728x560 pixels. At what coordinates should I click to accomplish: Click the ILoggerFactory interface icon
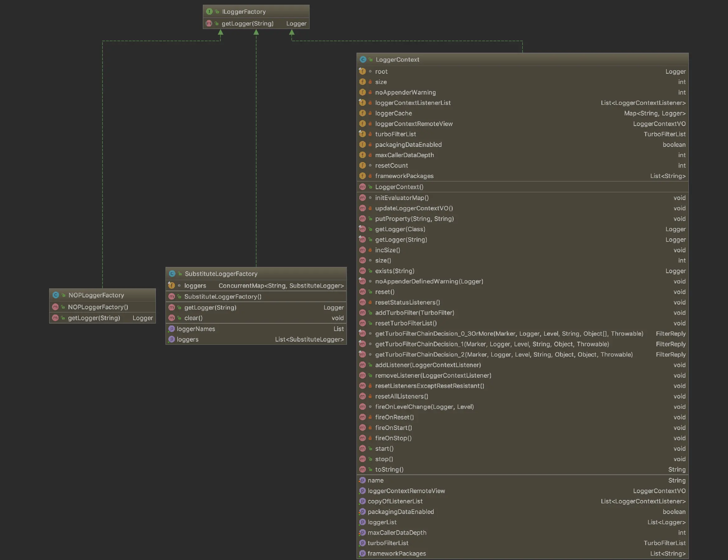(x=209, y=11)
